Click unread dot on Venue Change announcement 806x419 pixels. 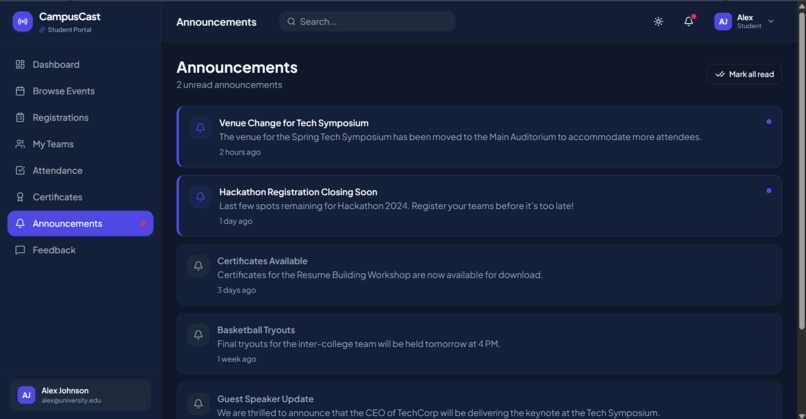click(x=768, y=122)
